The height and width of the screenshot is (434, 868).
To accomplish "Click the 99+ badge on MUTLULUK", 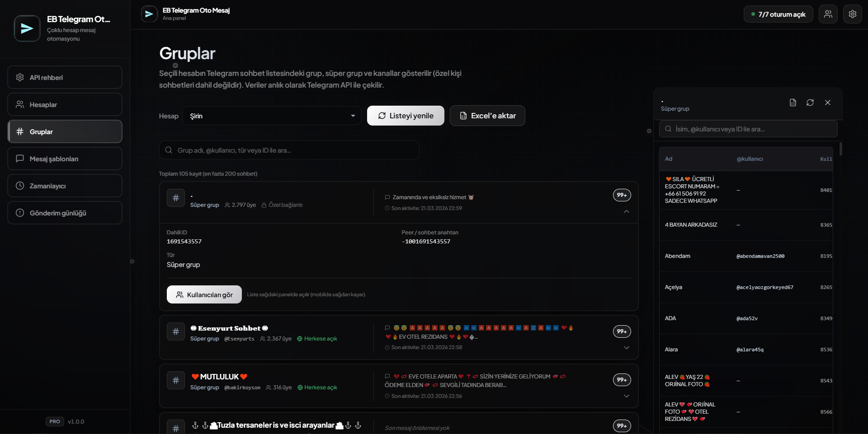I will pos(622,380).
